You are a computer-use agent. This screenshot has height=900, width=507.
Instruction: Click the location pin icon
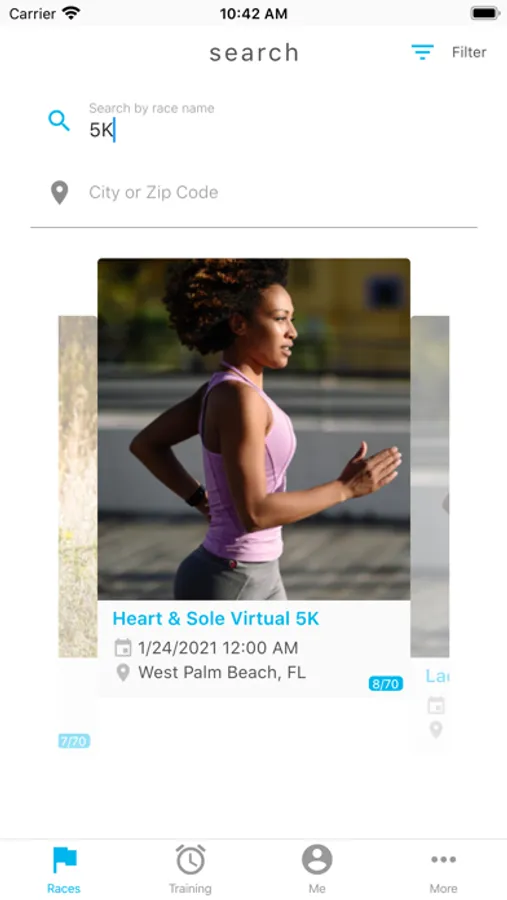59,193
